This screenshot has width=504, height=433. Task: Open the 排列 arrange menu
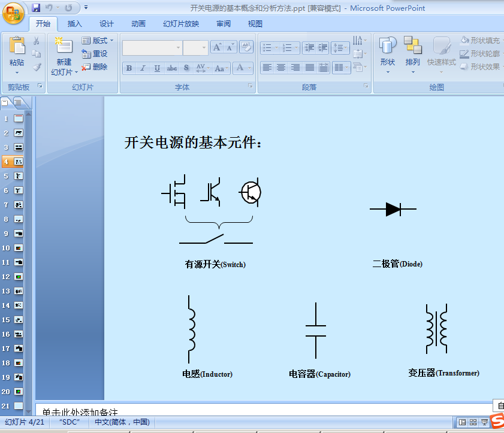click(x=413, y=55)
